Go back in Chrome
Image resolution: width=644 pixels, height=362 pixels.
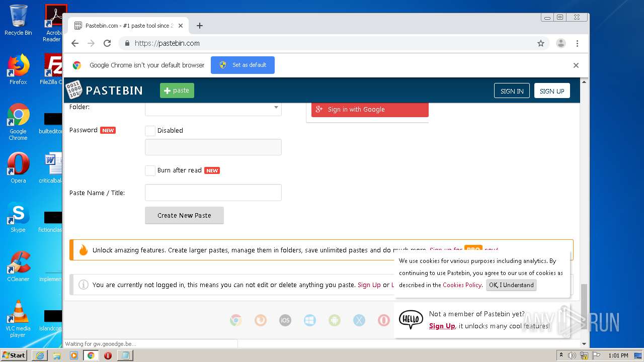pos(75,43)
